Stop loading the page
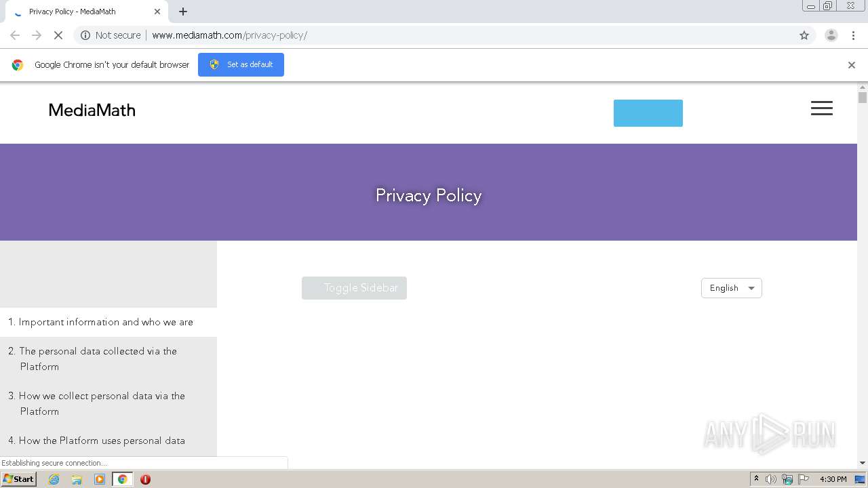The height and width of the screenshot is (488, 868). 58,35
